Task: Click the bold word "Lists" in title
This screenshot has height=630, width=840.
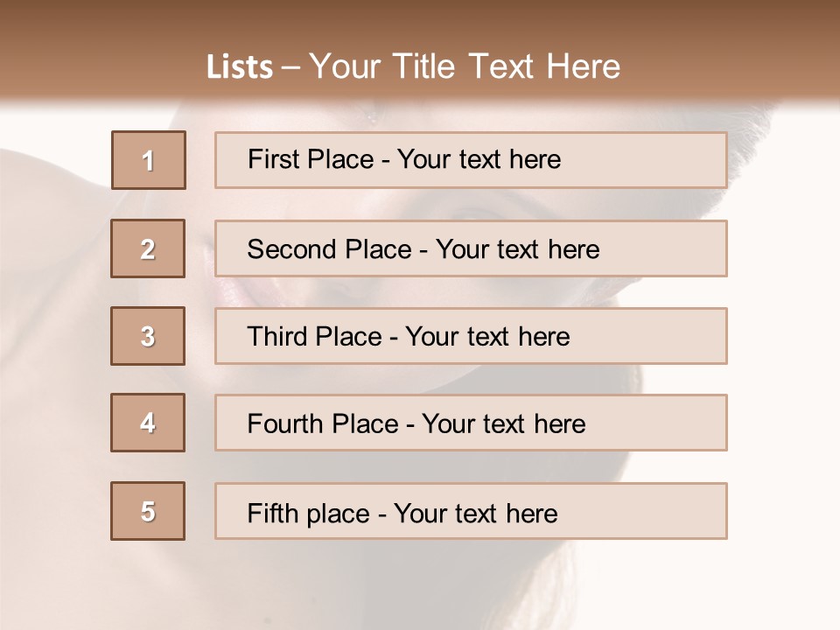Action: click(x=240, y=67)
